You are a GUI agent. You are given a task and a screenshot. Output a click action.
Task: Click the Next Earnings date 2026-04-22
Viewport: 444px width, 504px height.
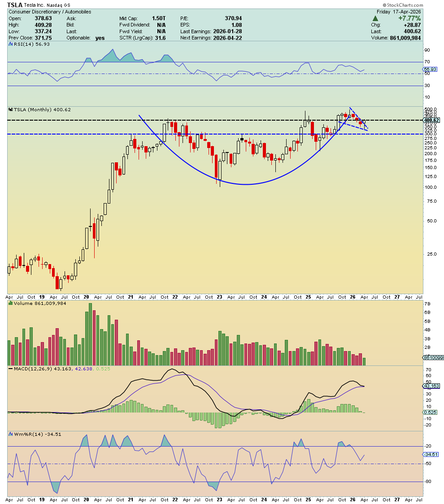(227, 38)
